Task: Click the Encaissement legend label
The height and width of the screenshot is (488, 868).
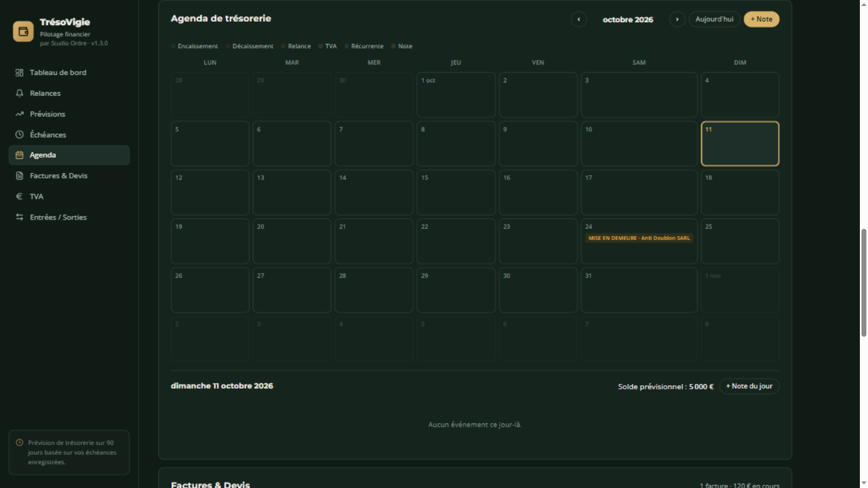Action: click(197, 47)
